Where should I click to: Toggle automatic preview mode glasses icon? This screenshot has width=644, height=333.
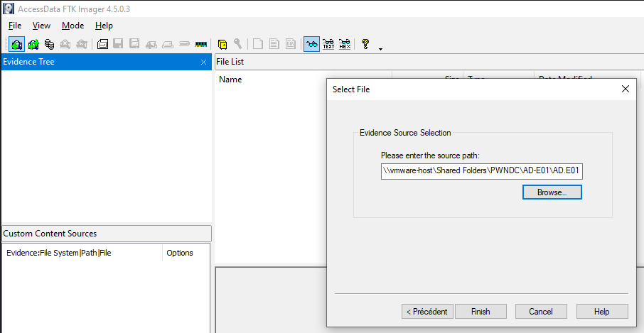[x=311, y=44]
